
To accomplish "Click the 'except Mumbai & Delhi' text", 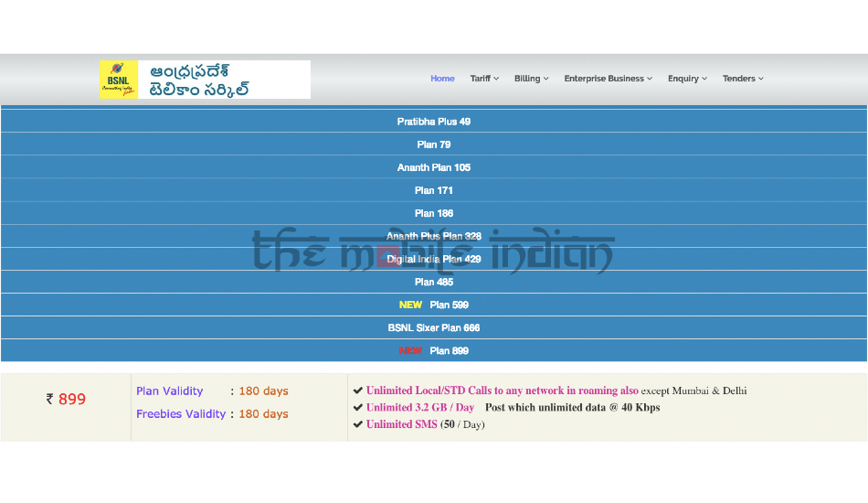I will coord(693,391).
